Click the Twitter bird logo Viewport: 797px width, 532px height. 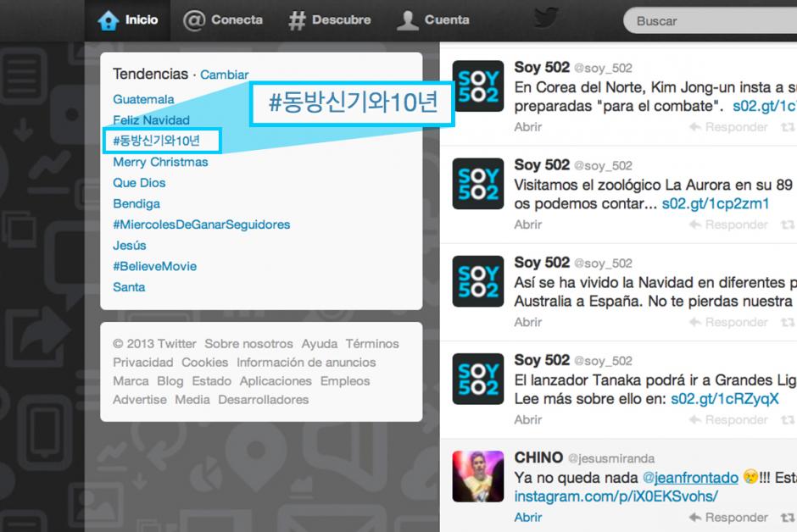[547, 19]
